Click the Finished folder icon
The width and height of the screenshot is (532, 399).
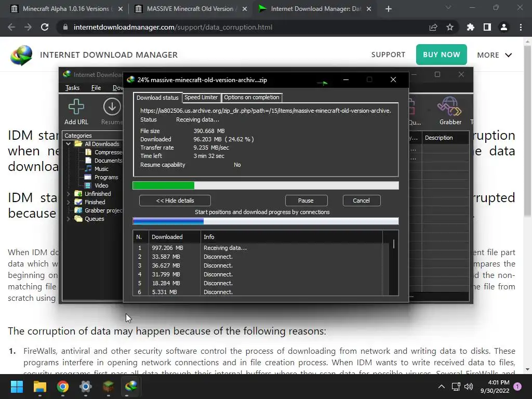(x=78, y=202)
